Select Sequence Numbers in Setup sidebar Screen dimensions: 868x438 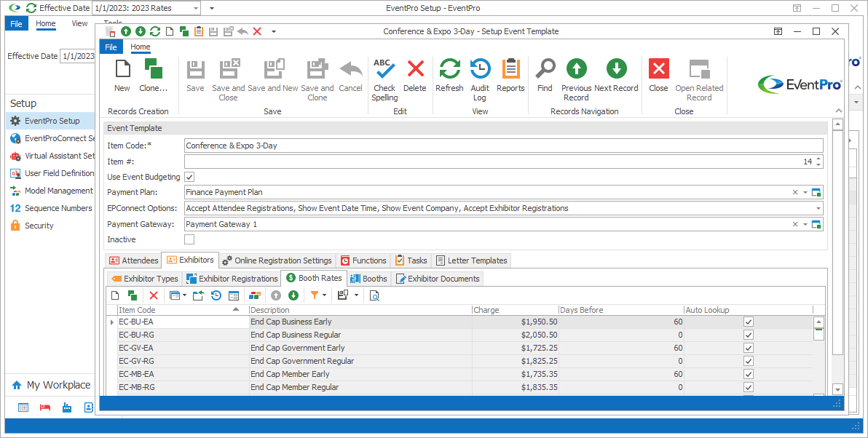pos(58,208)
